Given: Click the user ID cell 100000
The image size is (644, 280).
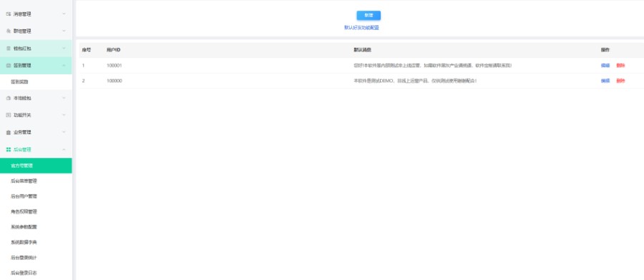Looking at the screenshot, I should coord(114,81).
